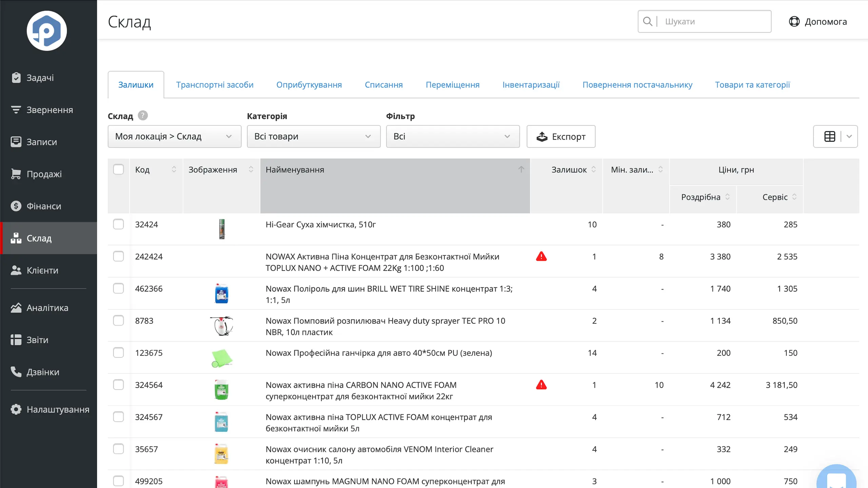Open Фінанси section
Viewport: 868px width, 488px height.
pos(48,206)
